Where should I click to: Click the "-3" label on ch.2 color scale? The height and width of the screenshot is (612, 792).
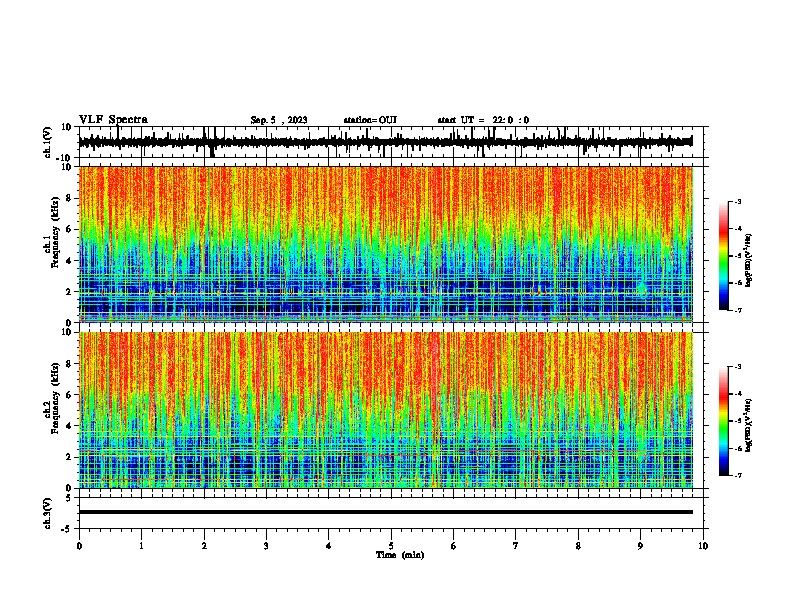[x=737, y=367]
